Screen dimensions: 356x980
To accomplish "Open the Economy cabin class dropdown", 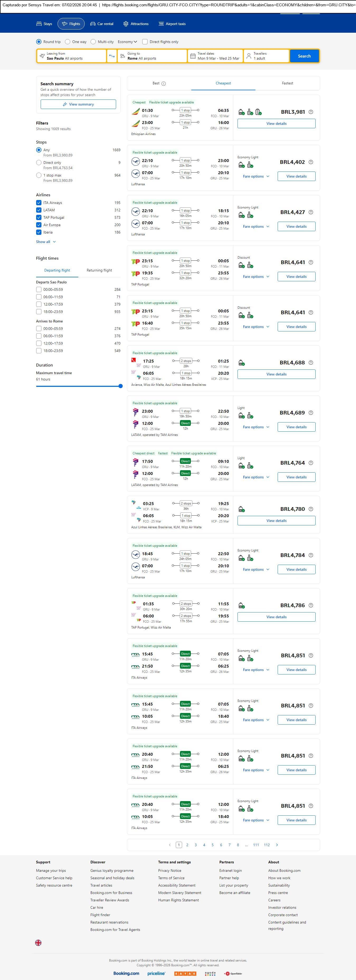I will coord(127,42).
